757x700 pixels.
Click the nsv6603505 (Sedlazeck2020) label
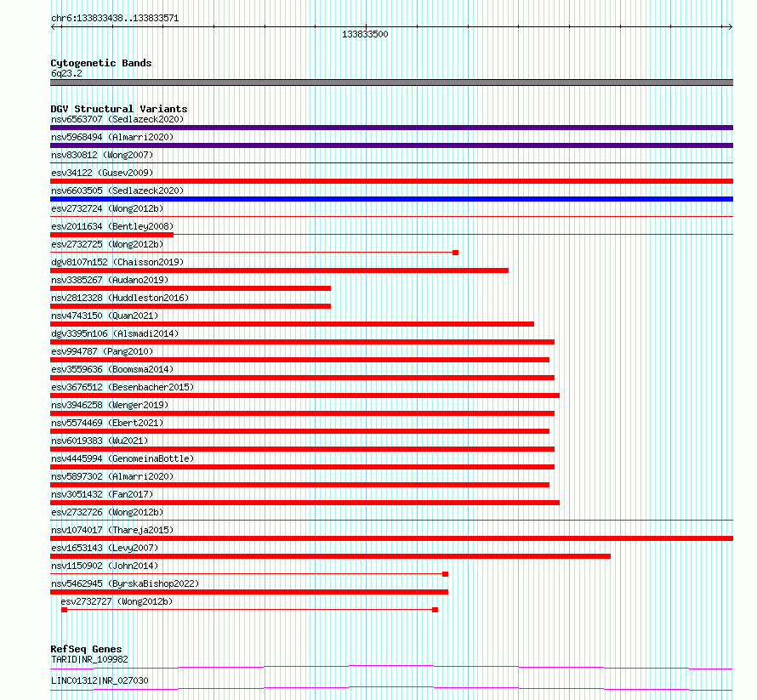[117, 191]
